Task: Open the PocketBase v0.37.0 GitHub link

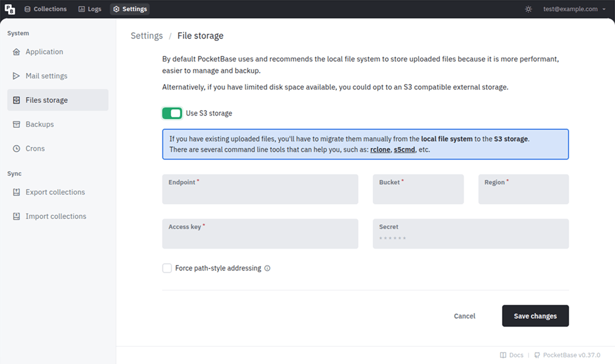Action: pyautogui.click(x=567, y=355)
